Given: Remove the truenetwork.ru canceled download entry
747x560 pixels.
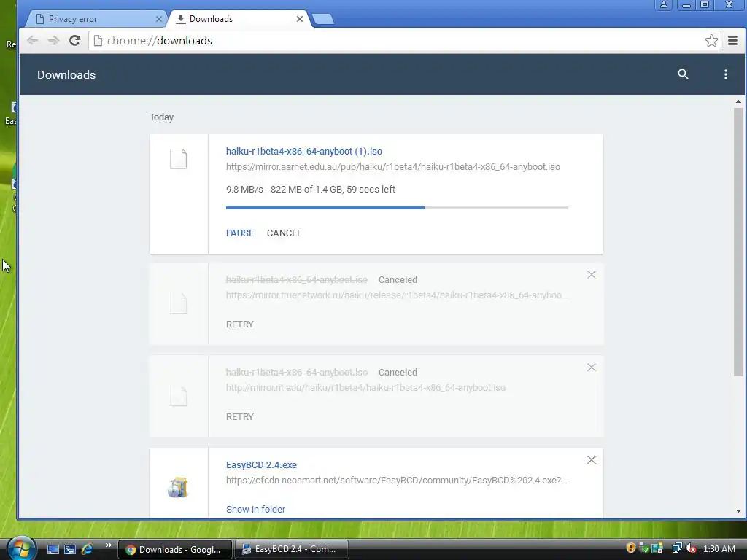Looking at the screenshot, I should coord(591,275).
